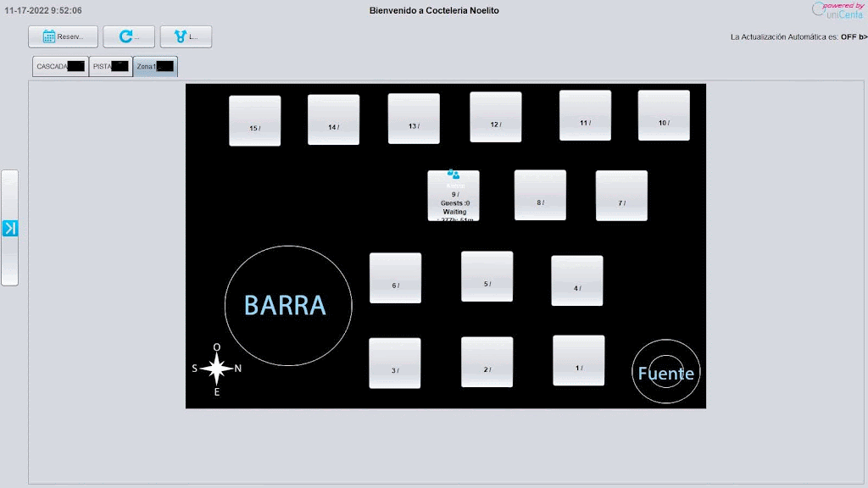Choose table 5

pyautogui.click(x=487, y=276)
